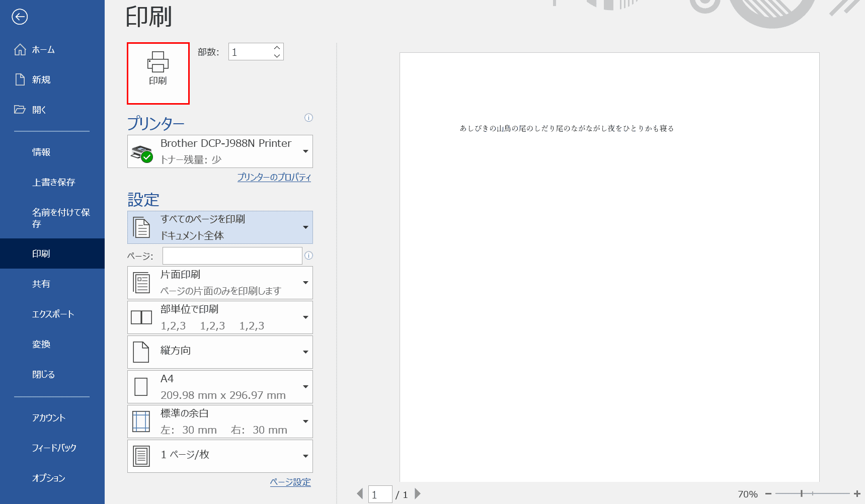
Task: Click the printer icon Print button
Action: 158,73
